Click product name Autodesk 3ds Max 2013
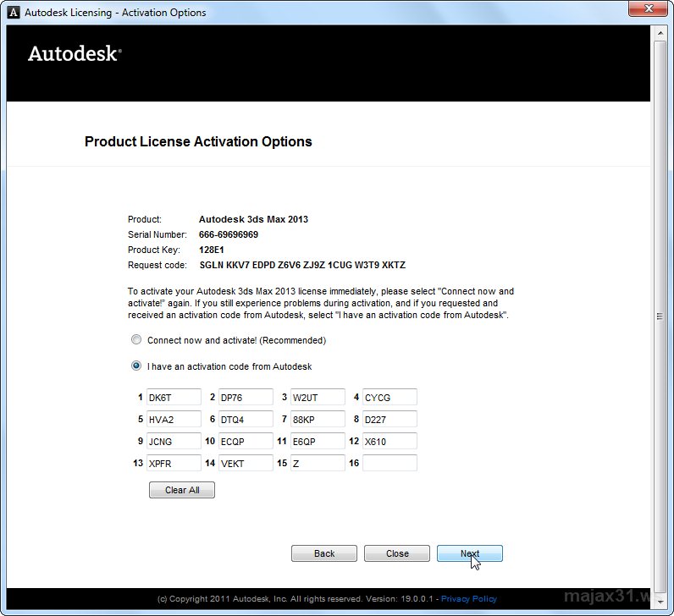Viewport: 674px width, 616px height. 253,219
